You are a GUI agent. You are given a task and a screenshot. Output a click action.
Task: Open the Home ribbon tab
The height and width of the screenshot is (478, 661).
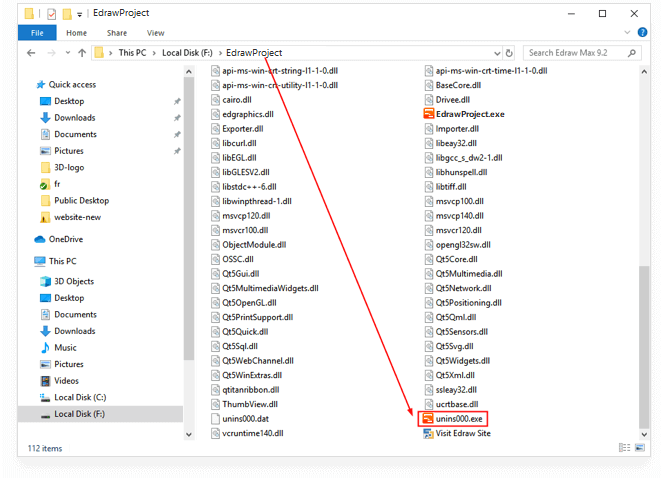click(76, 33)
